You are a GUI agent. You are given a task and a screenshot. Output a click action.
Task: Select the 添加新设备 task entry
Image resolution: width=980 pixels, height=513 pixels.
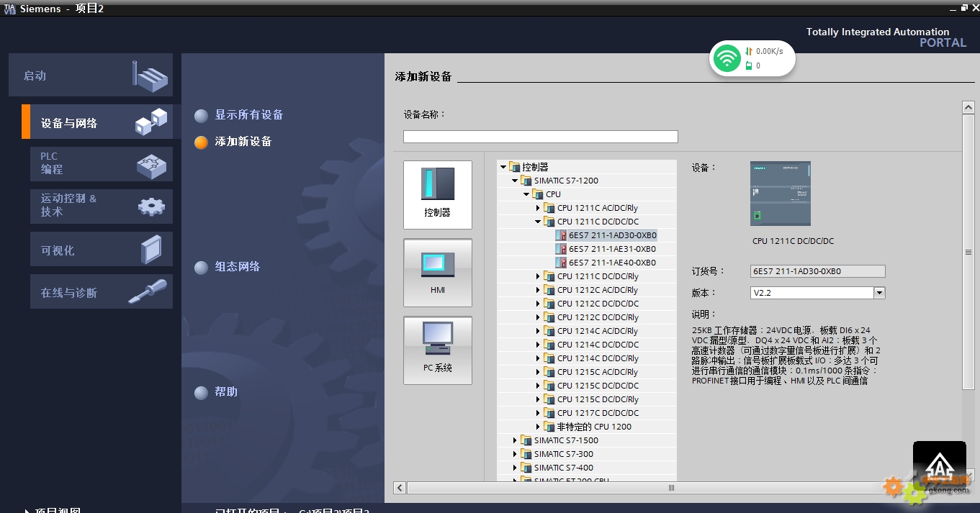pos(243,142)
